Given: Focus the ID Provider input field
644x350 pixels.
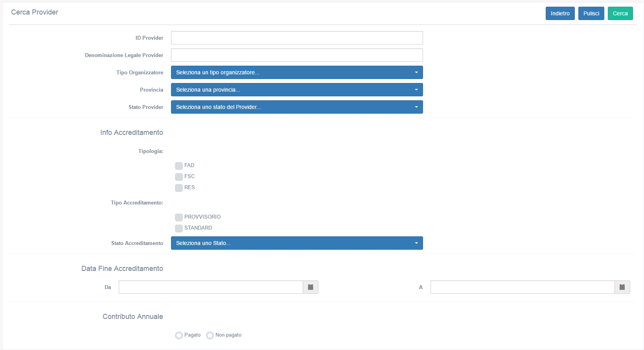Looking at the screenshot, I should [x=297, y=38].
